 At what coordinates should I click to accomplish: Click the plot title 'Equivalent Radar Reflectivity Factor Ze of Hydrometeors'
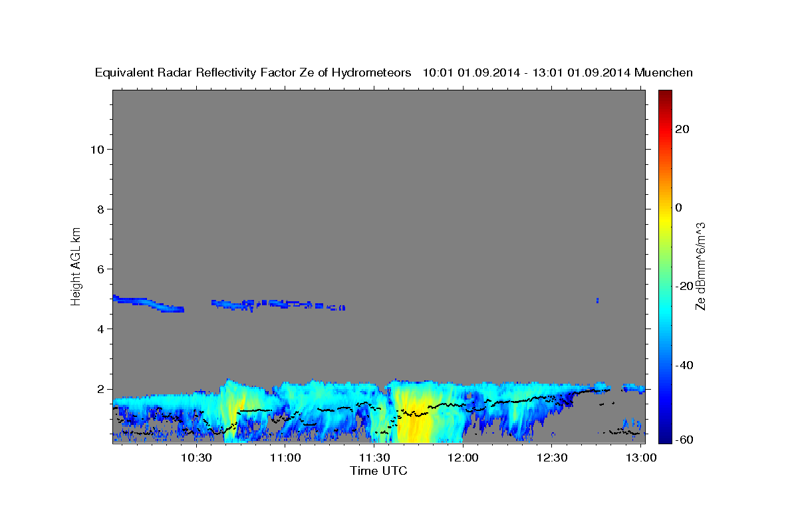point(253,72)
